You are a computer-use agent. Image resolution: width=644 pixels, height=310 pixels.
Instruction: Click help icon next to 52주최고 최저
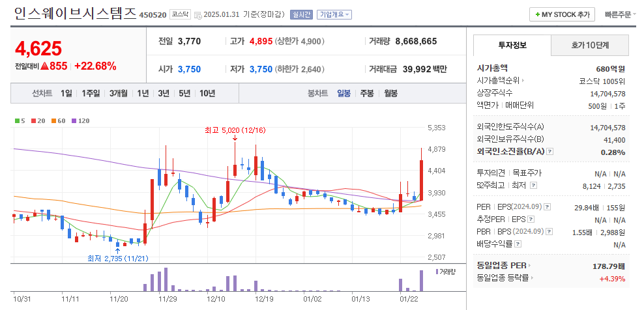click(533, 186)
